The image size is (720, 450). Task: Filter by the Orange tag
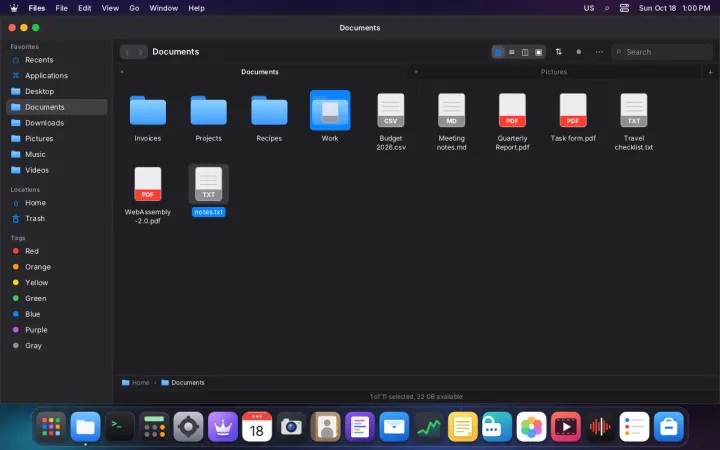click(56, 267)
